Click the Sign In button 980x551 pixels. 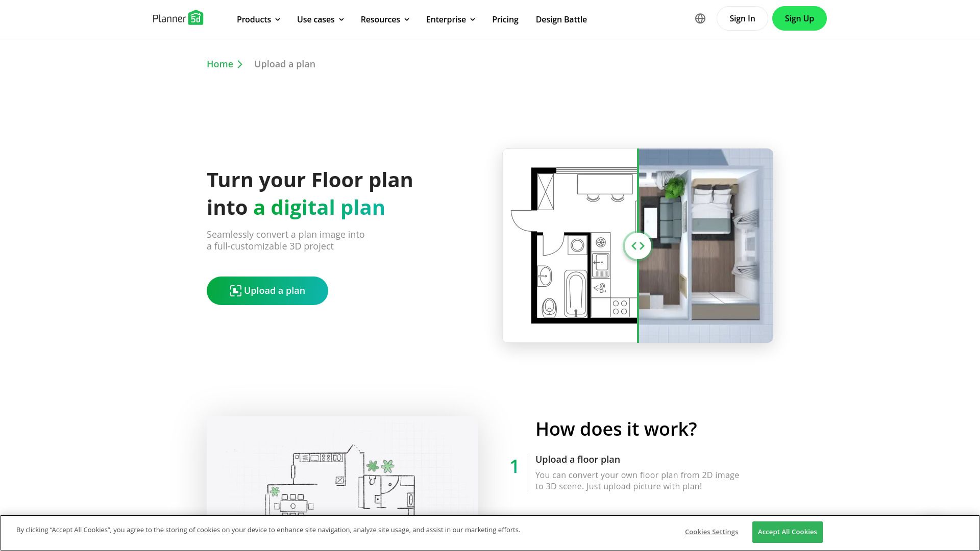pos(742,18)
